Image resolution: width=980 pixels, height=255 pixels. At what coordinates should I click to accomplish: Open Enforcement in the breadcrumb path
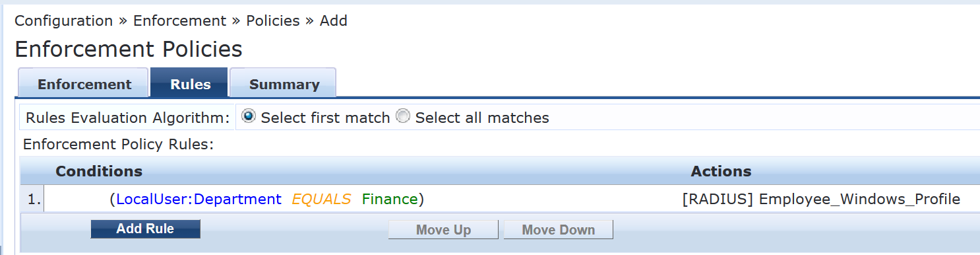(x=179, y=20)
